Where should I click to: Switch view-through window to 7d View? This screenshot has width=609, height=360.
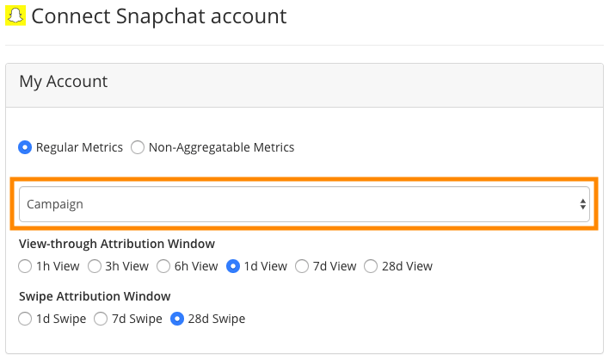tap(302, 266)
